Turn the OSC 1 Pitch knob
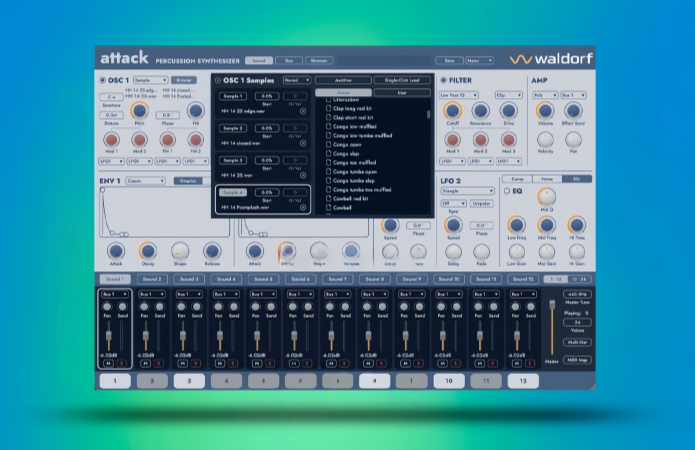695x450 pixels. tap(139, 110)
